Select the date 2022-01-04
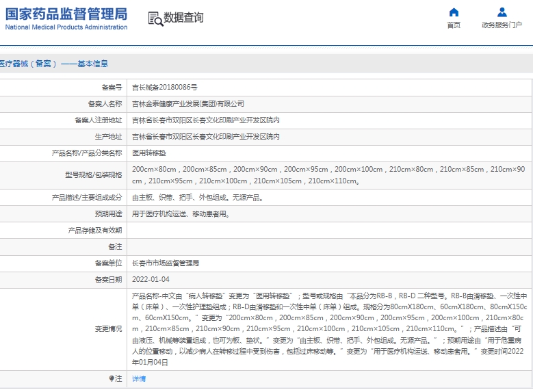Screen dimensions: 533x392 [x=151, y=280]
